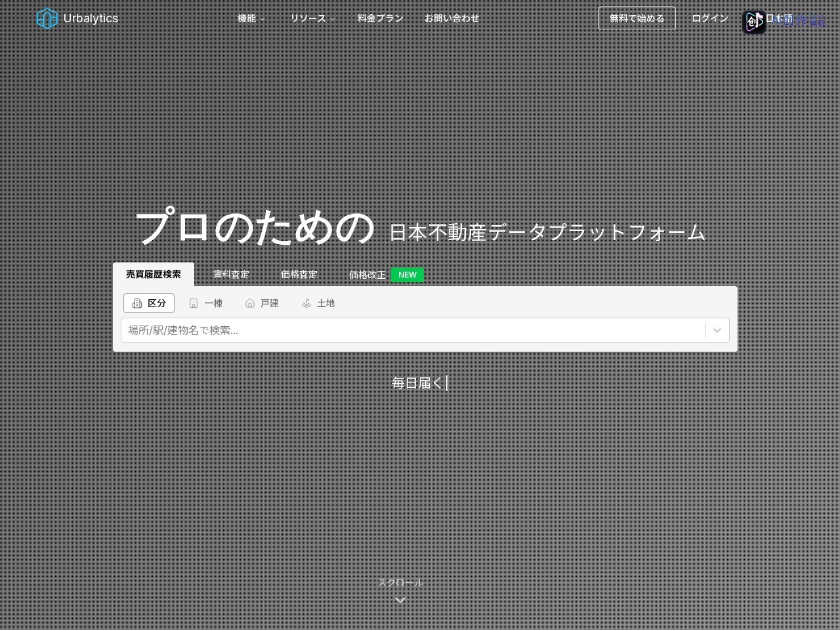Switch to the 売買履歴検索 tab

154,274
